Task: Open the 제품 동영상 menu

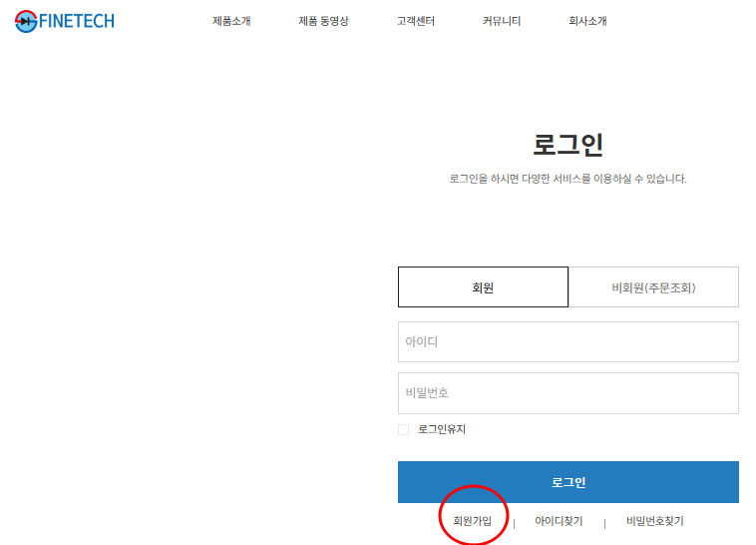Action: click(323, 21)
